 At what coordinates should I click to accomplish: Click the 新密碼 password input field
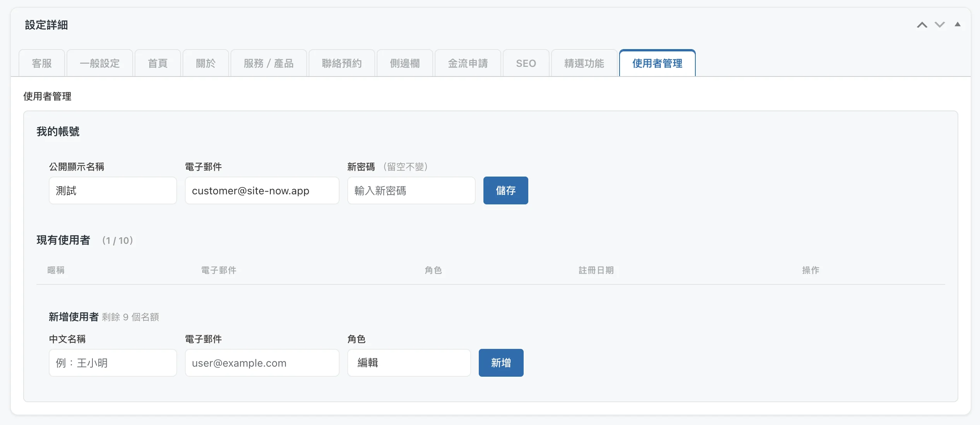(411, 190)
